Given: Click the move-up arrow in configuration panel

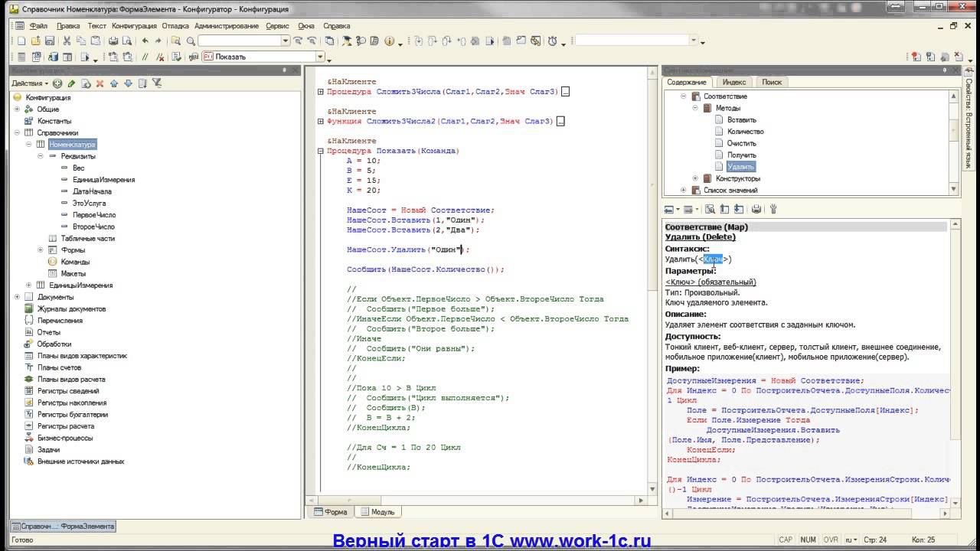Looking at the screenshot, I should (114, 83).
